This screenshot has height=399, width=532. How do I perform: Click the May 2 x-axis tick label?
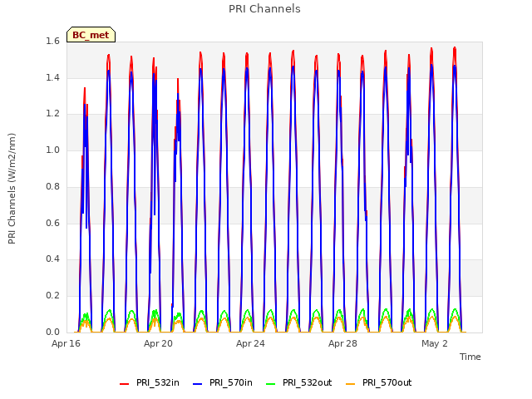coord(435,343)
